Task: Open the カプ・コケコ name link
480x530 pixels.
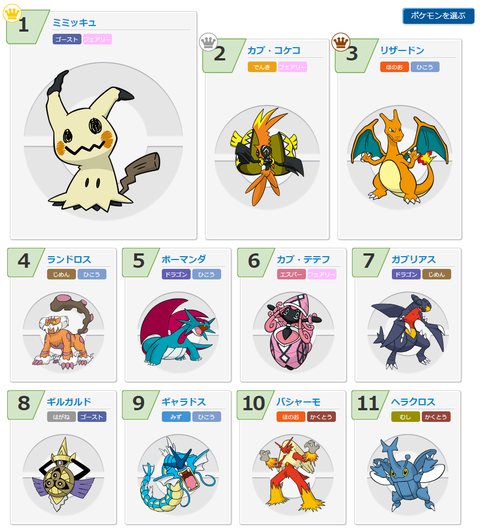Action: point(274,51)
